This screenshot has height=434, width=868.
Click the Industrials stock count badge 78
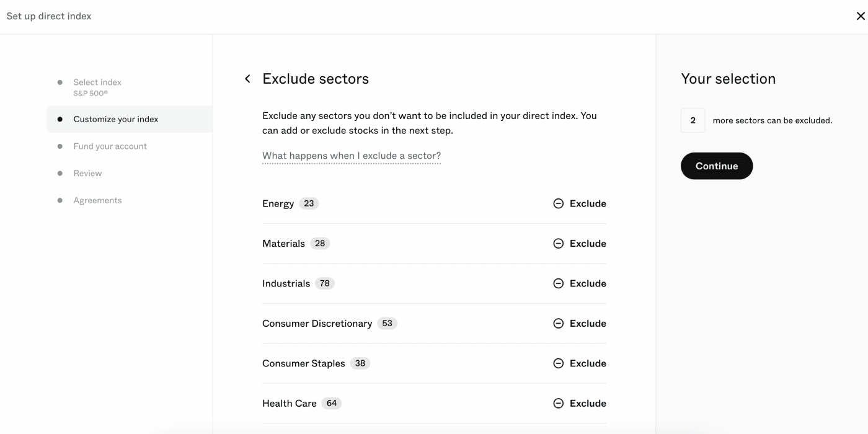[x=325, y=283]
